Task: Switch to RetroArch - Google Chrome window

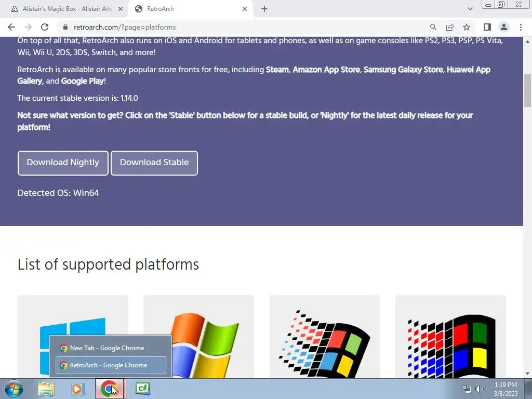Action: click(111, 365)
